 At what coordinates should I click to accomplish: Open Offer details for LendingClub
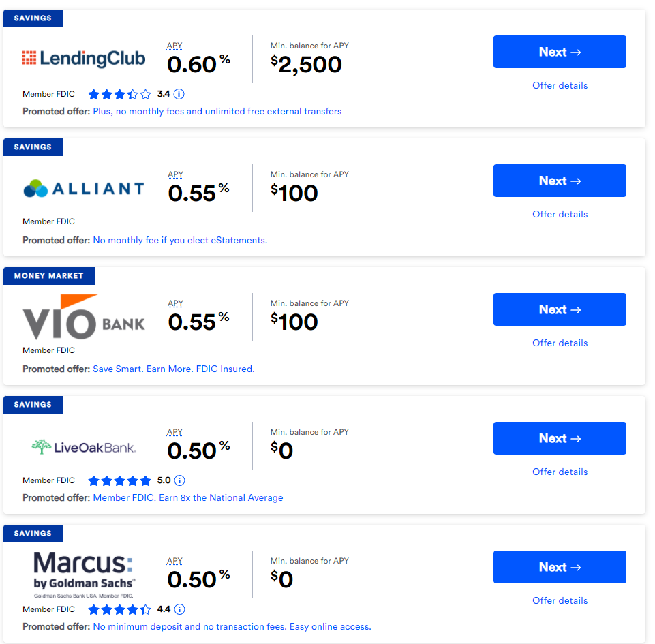click(x=560, y=85)
